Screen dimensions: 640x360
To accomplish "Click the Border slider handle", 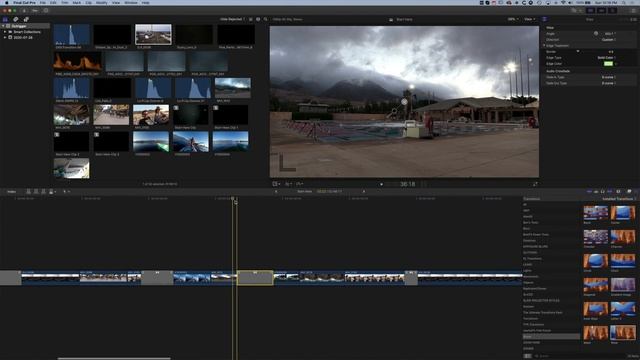I will click(x=578, y=51).
